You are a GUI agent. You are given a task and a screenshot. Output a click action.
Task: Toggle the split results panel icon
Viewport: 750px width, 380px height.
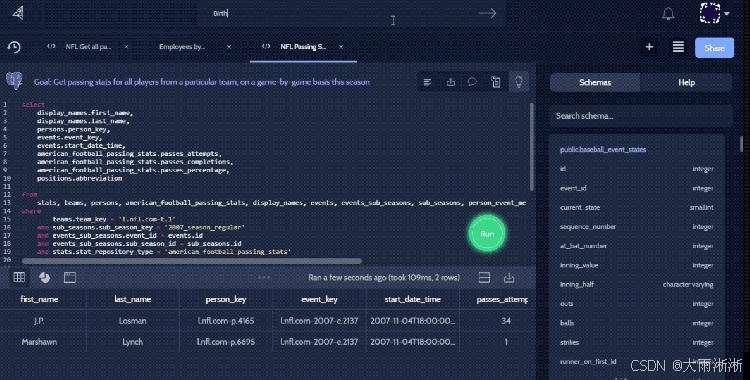484,278
